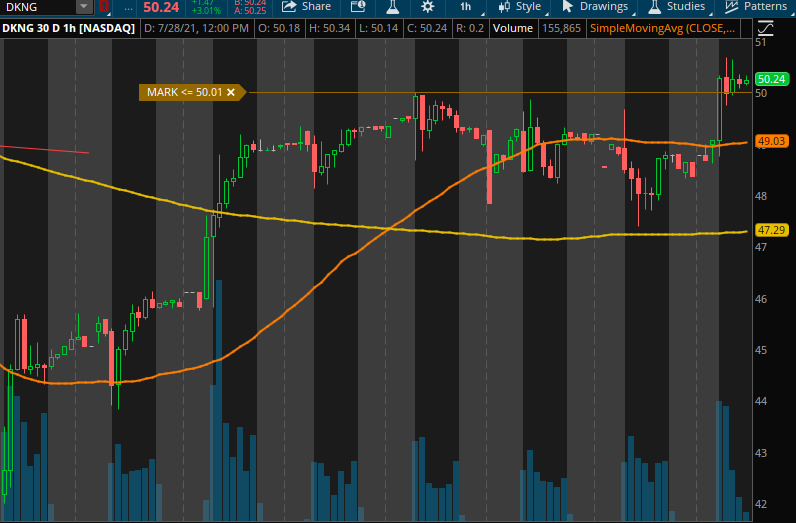796x523 pixels.
Task: Click the DKNG symbol input field
Action: coord(38,7)
